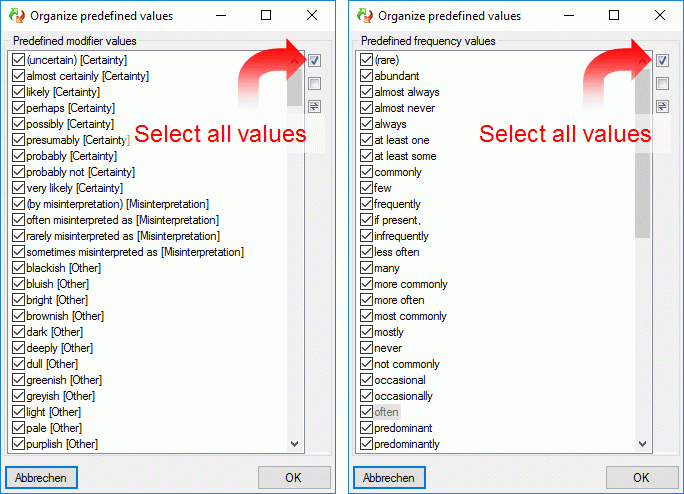Click OK in the frequency values dialog
Viewport: 684px width, 494px height.
point(641,477)
